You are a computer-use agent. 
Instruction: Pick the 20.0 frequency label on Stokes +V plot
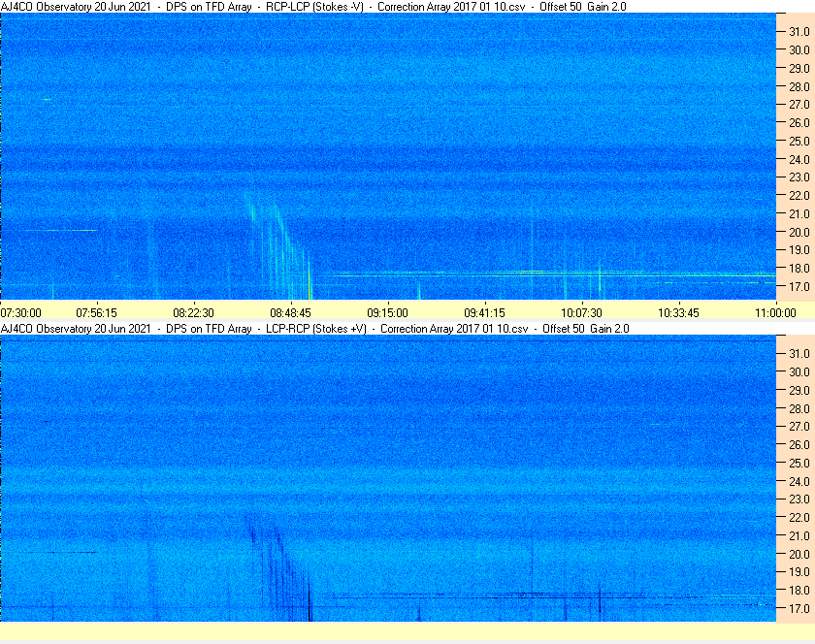point(799,554)
